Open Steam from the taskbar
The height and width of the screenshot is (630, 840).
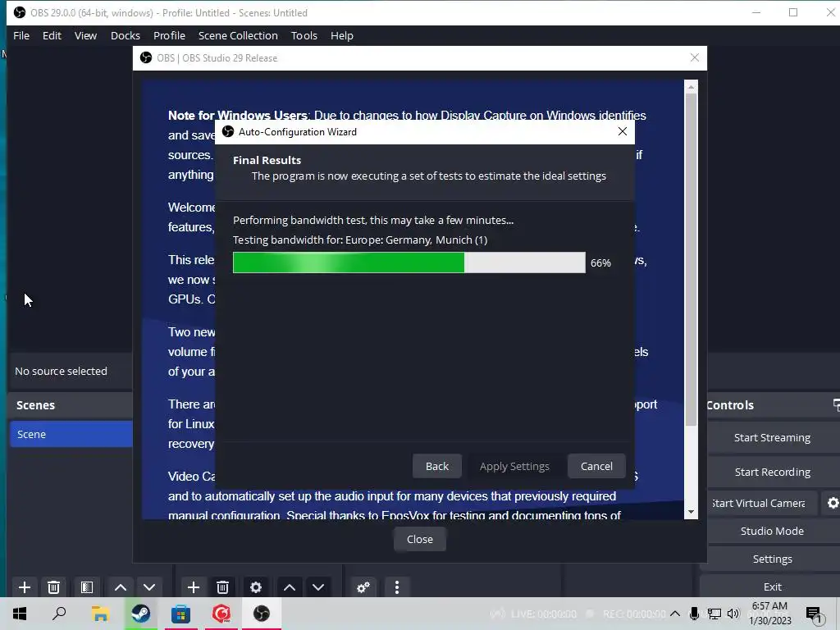click(141, 614)
